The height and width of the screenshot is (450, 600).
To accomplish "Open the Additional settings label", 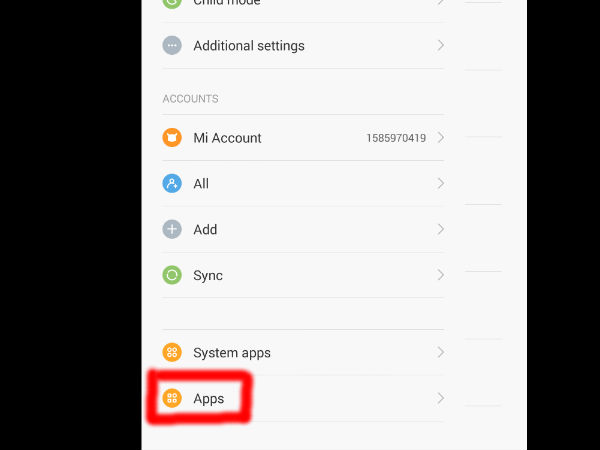I will coord(249,46).
